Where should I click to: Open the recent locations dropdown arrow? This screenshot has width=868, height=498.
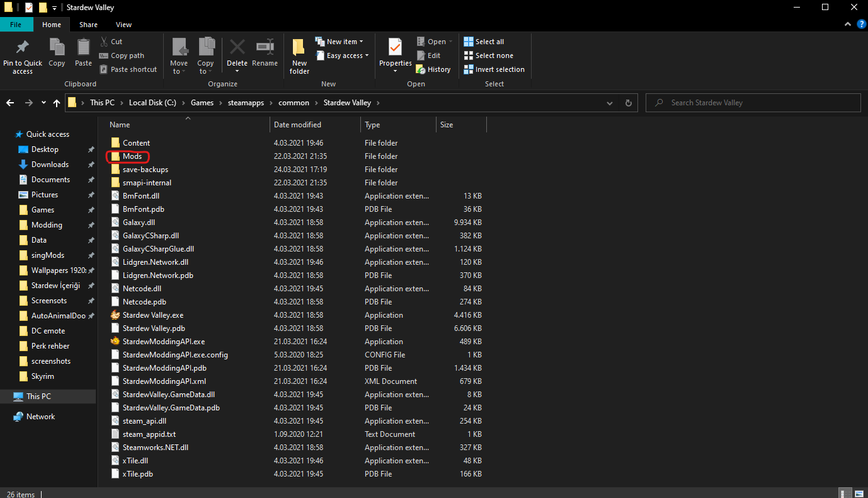pos(43,103)
